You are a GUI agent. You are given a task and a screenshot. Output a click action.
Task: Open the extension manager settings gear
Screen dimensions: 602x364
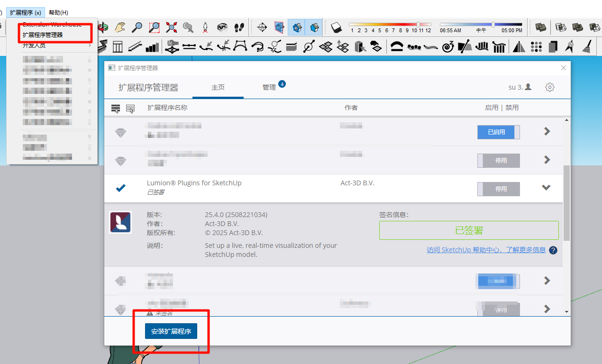pos(549,87)
